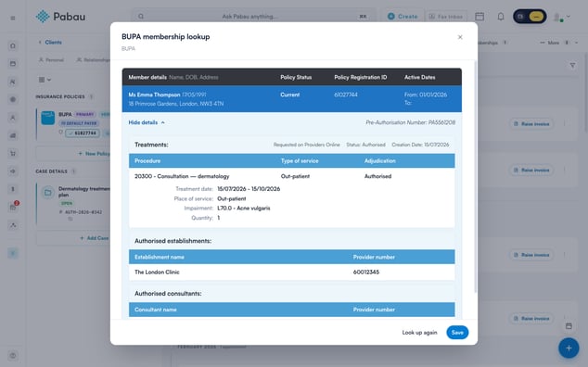The width and height of the screenshot is (588, 367).
Task: Click Look up again
Action: [x=419, y=333]
